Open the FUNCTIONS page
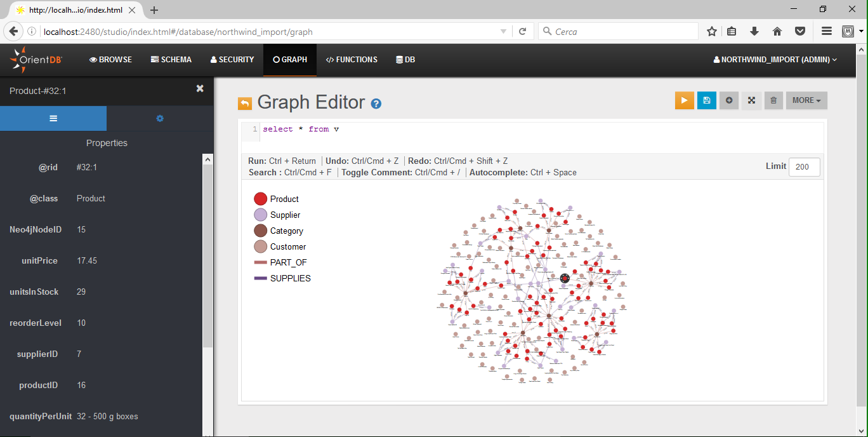Screen dimensions: 868x437 [352, 60]
